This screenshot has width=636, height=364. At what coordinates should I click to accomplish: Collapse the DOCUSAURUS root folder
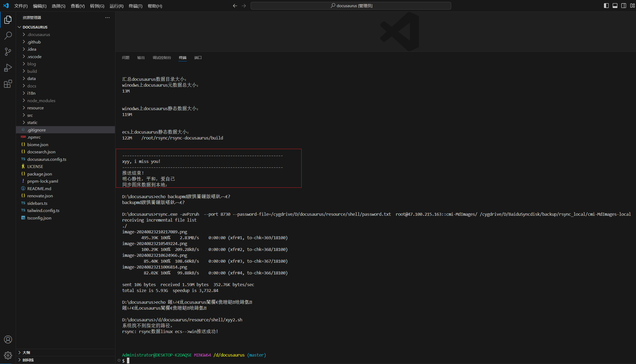tap(65, 27)
